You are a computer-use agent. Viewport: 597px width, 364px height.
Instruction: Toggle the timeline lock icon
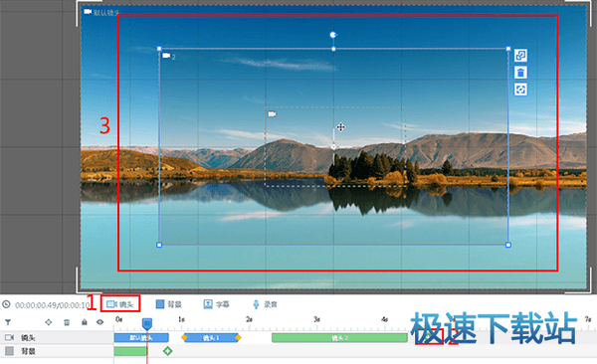(85, 322)
